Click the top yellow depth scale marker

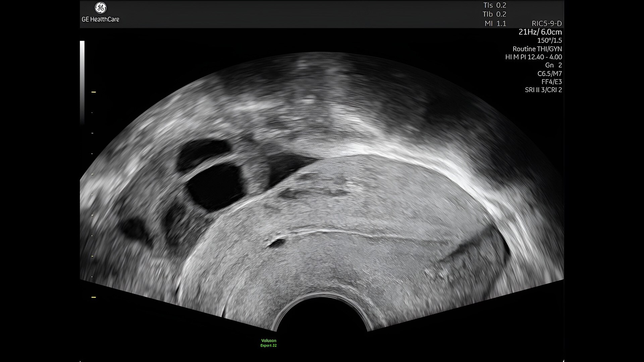pos(94,92)
